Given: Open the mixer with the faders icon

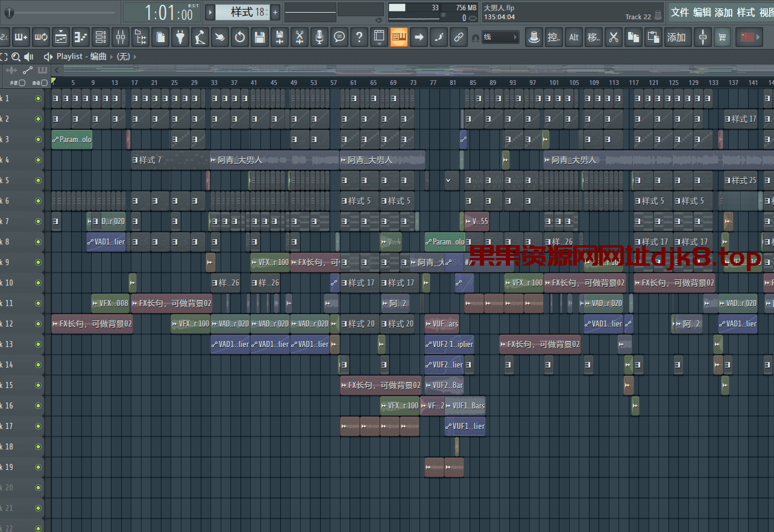Looking at the screenshot, I should coord(121,37).
